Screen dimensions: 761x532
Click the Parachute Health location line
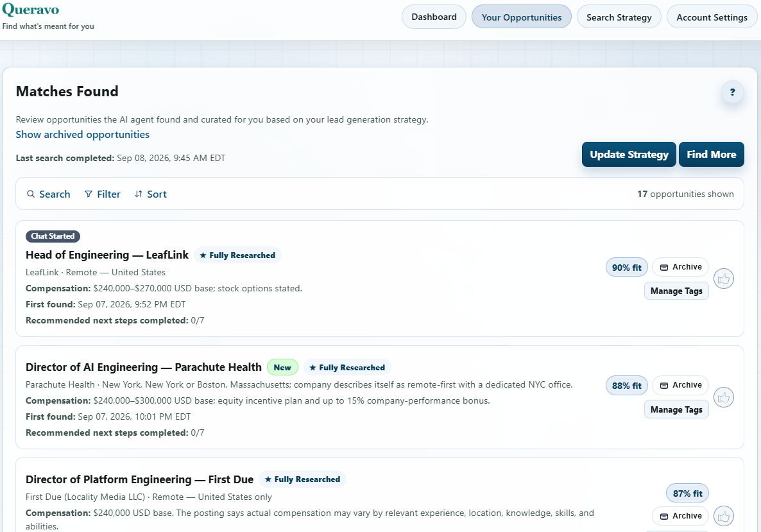click(x=299, y=384)
